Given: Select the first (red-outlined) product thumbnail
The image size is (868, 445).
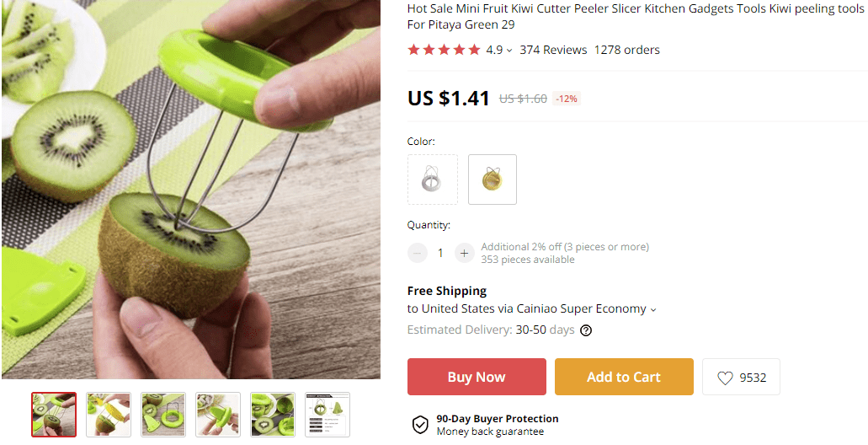Looking at the screenshot, I should [54, 415].
